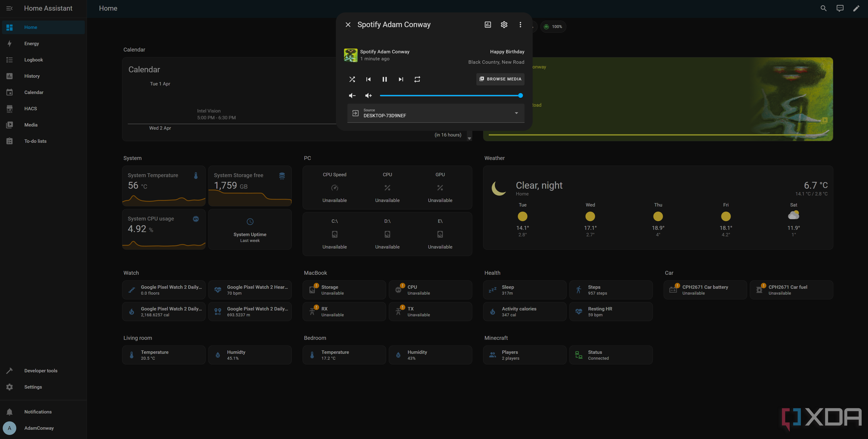Click the Intel Vision calendar event
868x439 pixels.
tap(216, 114)
